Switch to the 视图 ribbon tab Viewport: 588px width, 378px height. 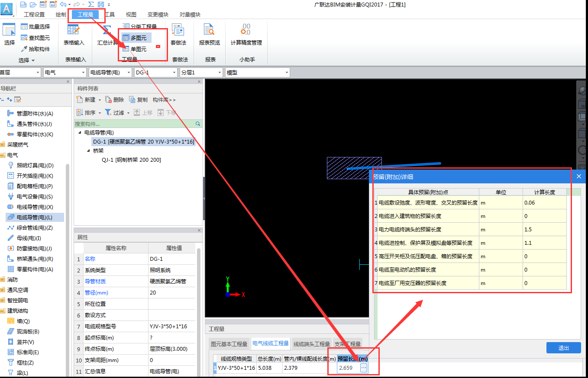pos(131,14)
